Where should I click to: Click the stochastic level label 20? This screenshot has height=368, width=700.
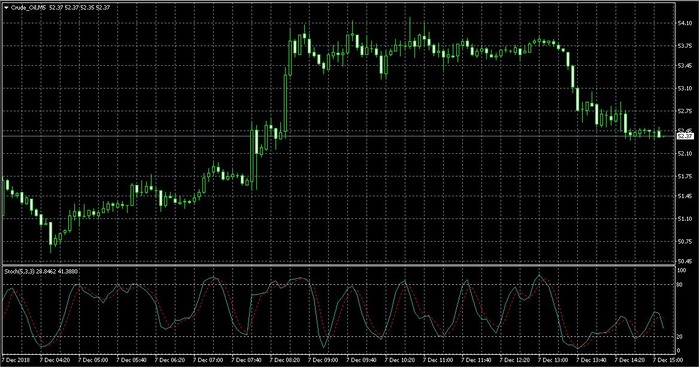[680, 337]
